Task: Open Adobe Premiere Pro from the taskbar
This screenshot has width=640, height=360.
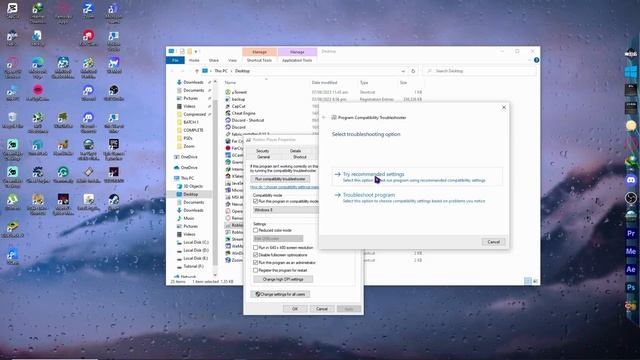Action: pos(631,233)
